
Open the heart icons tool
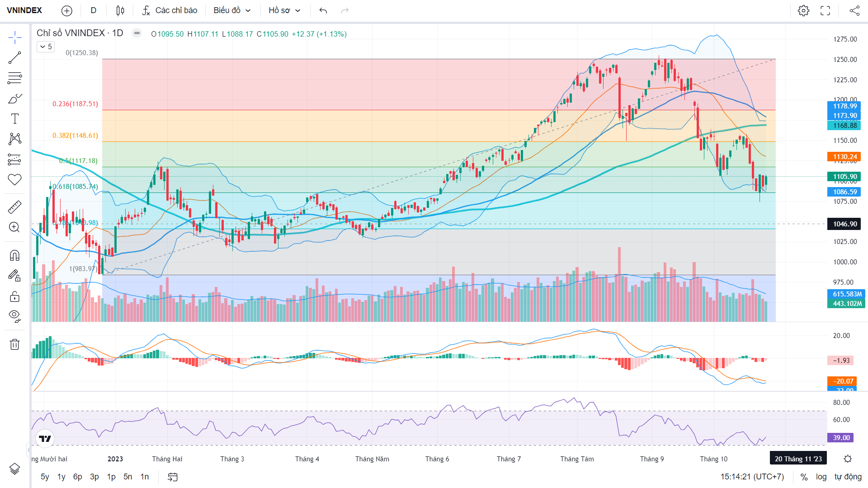[15, 179]
